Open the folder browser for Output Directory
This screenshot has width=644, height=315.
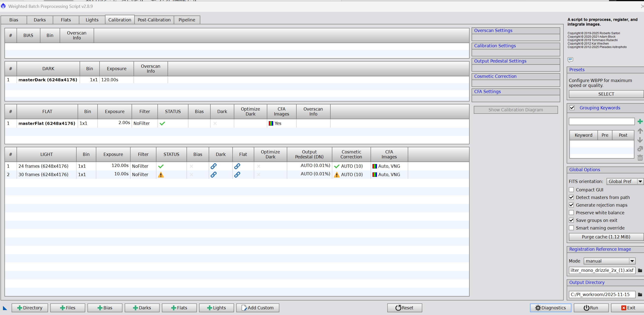click(640, 295)
